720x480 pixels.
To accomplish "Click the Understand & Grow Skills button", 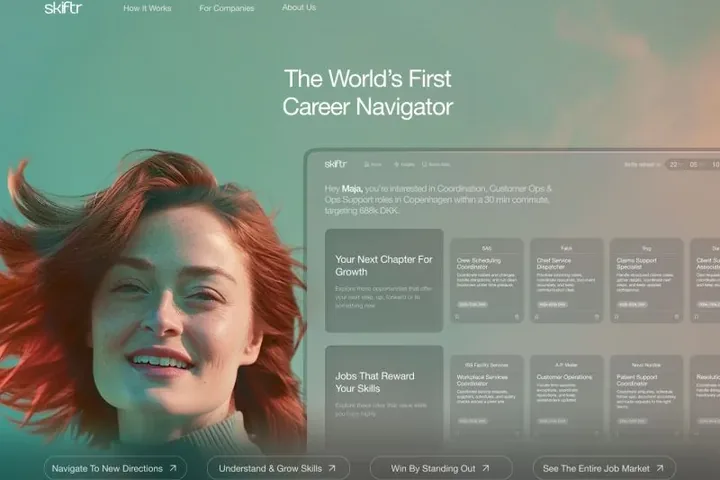I will 278,468.
